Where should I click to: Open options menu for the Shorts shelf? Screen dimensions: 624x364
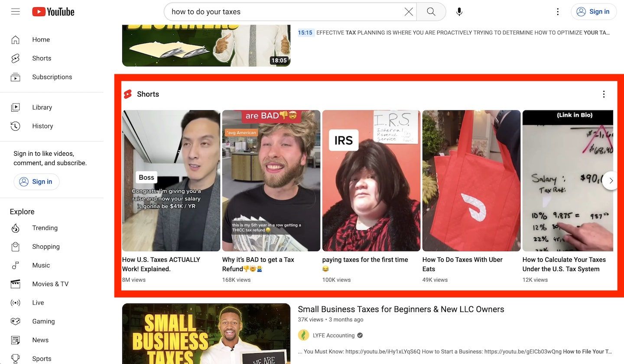click(x=604, y=94)
